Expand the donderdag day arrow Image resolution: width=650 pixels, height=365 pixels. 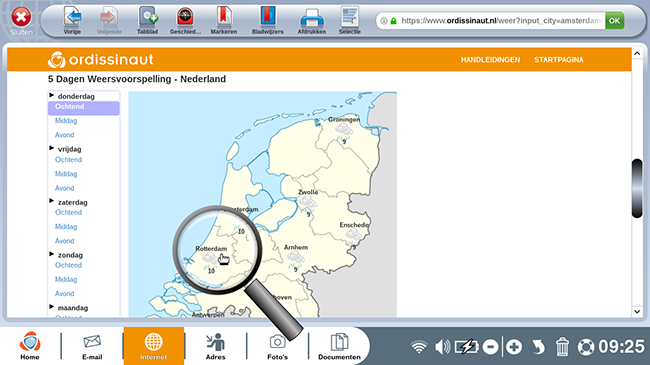[52, 95]
